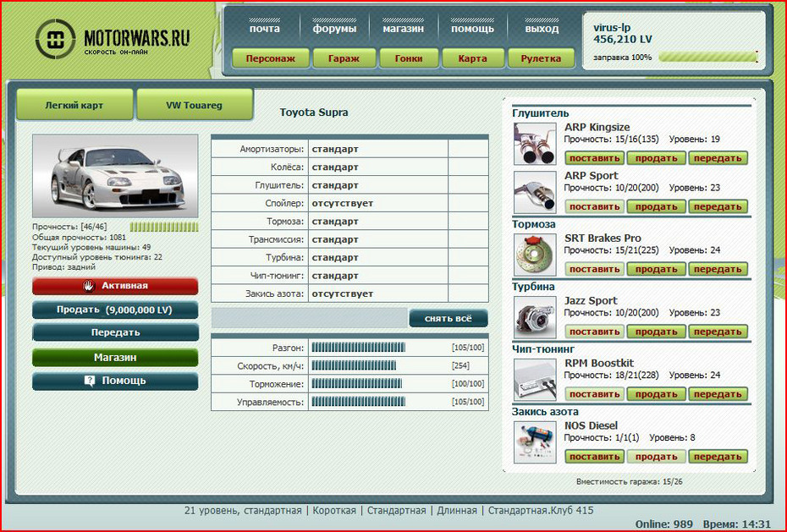This screenshot has width=787, height=532.
Task: Sell the car for 9,000,000 LV
Action: pos(115,310)
